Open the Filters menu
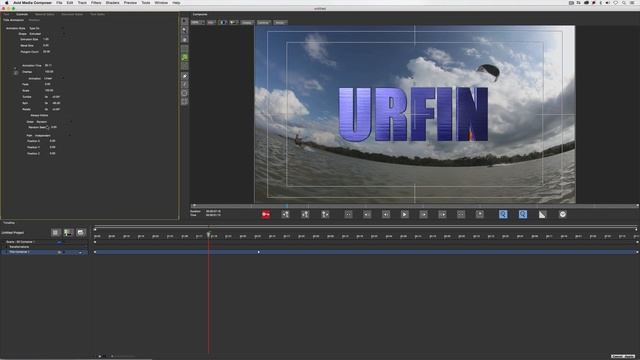 point(96,3)
